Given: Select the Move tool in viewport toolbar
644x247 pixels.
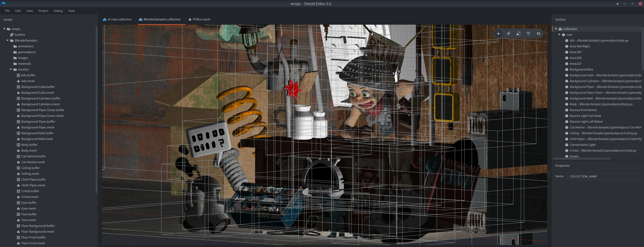Looking at the screenshot, I should [498, 34].
